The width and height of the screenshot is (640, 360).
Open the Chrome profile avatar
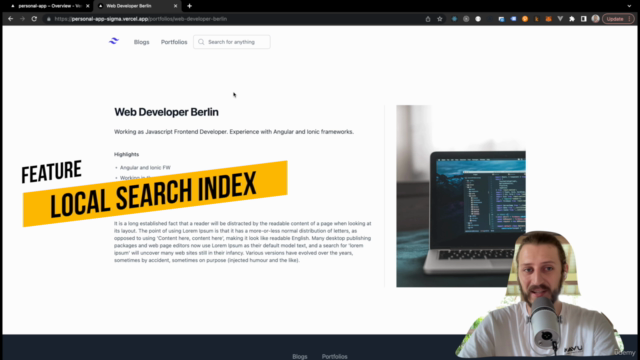tap(596, 19)
